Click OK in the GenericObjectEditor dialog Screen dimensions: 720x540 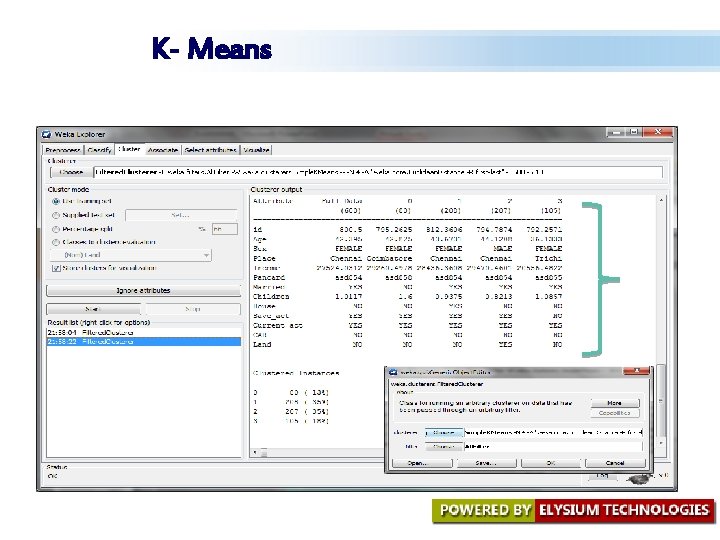(x=551, y=463)
